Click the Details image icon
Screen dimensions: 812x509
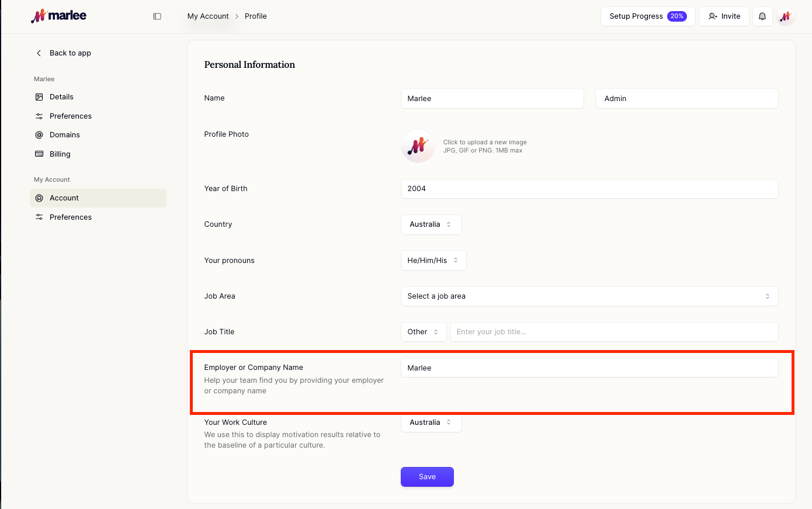click(39, 97)
